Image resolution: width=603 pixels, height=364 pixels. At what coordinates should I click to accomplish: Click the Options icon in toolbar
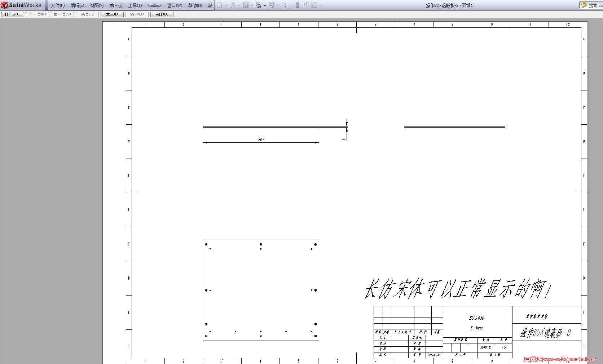click(314, 5)
